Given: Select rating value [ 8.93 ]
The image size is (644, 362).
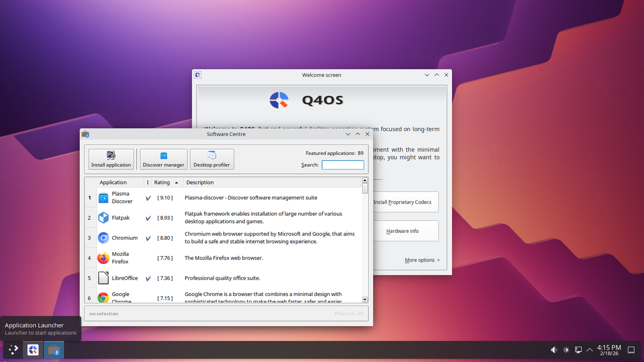Looking at the screenshot, I should tap(165, 218).
